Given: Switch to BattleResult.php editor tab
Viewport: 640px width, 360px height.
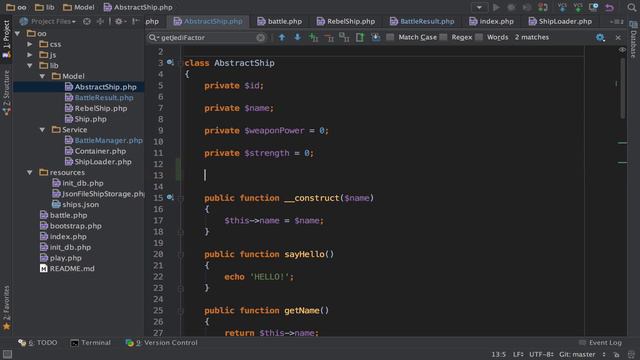Looking at the screenshot, I should [422, 21].
